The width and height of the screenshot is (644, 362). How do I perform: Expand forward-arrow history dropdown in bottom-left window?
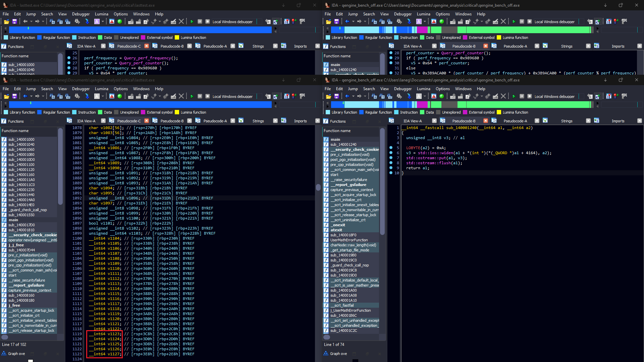pos(43,97)
